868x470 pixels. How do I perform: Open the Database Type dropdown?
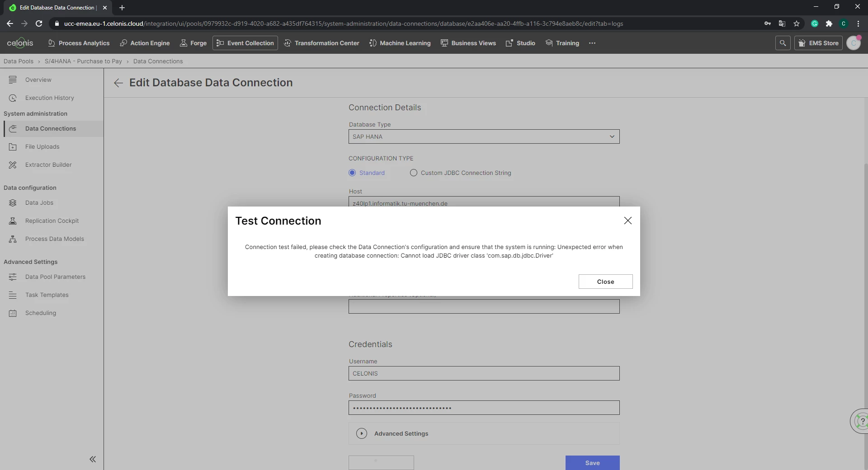[x=484, y=136]
